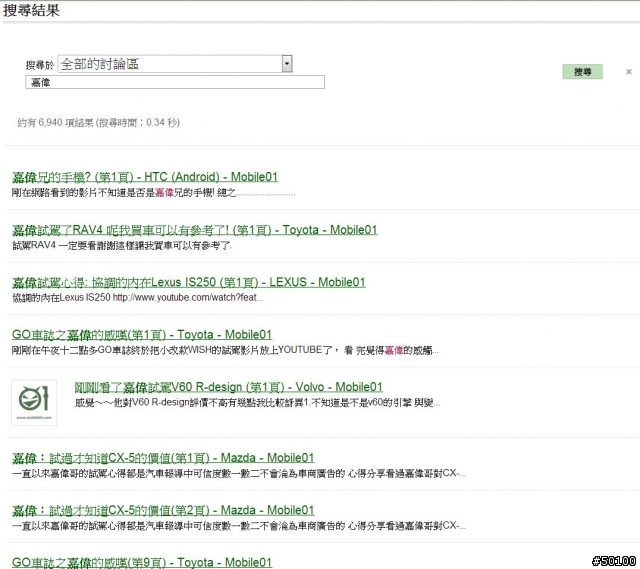Click the Mobile01 thumbnail beside Volvo result
The height and width of the screenshot is (569, 640).
[34, 402]
